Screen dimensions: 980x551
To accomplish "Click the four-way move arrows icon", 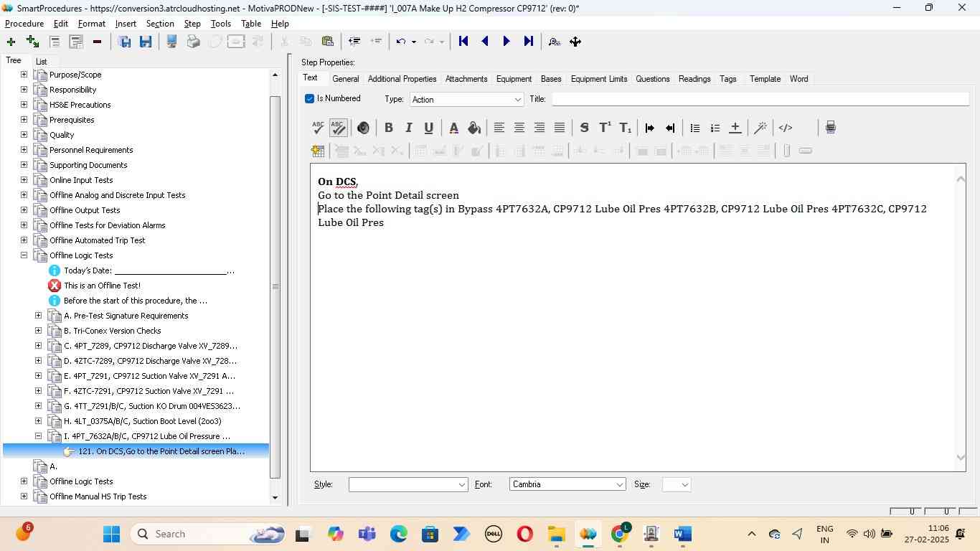I will click(575, 42).
